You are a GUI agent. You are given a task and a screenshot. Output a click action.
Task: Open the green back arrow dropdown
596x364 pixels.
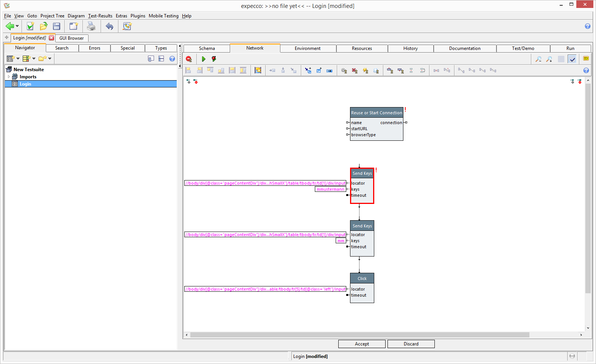(x=17, y=26)
